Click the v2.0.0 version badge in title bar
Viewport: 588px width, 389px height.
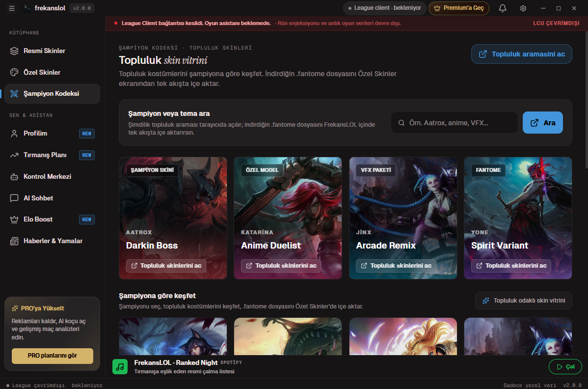(x=82, y=8)
